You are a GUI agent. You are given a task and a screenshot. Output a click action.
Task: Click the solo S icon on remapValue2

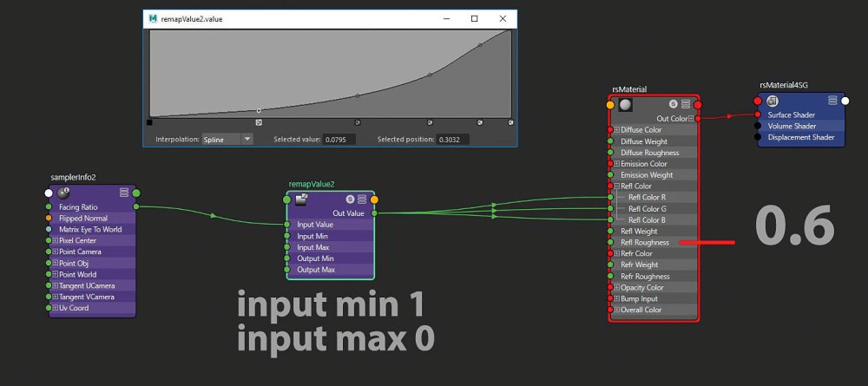point(350,200)
